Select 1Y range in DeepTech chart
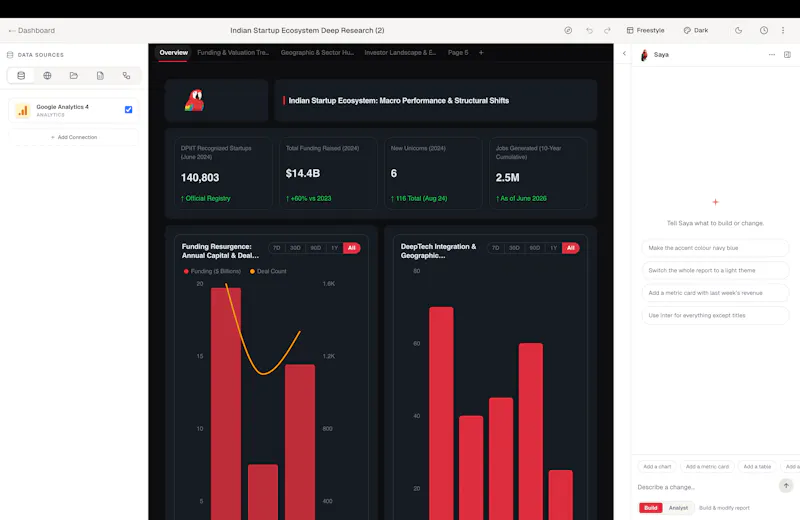The width and height of the screenshot is (800, 520). coord(554,248)
